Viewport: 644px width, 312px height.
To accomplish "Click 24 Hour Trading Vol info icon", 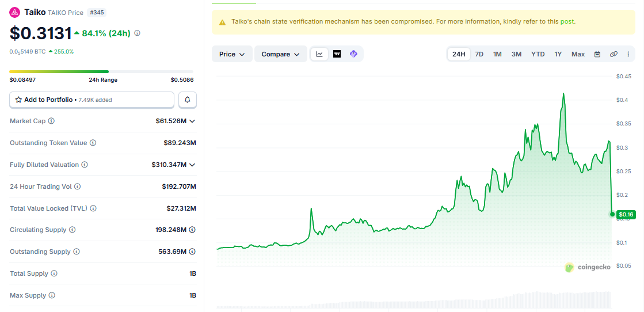I will (x=78, y=187).
